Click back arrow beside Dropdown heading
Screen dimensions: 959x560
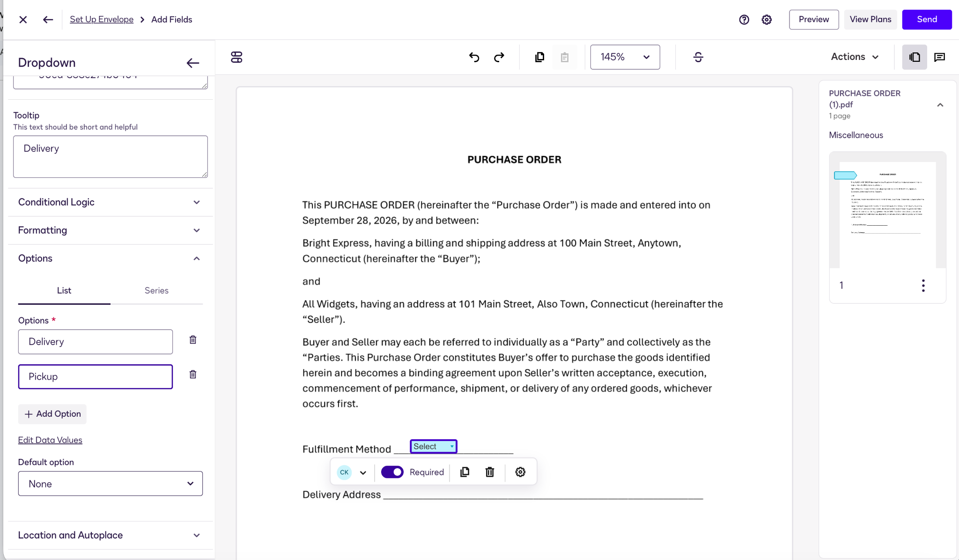pos(193,63)
